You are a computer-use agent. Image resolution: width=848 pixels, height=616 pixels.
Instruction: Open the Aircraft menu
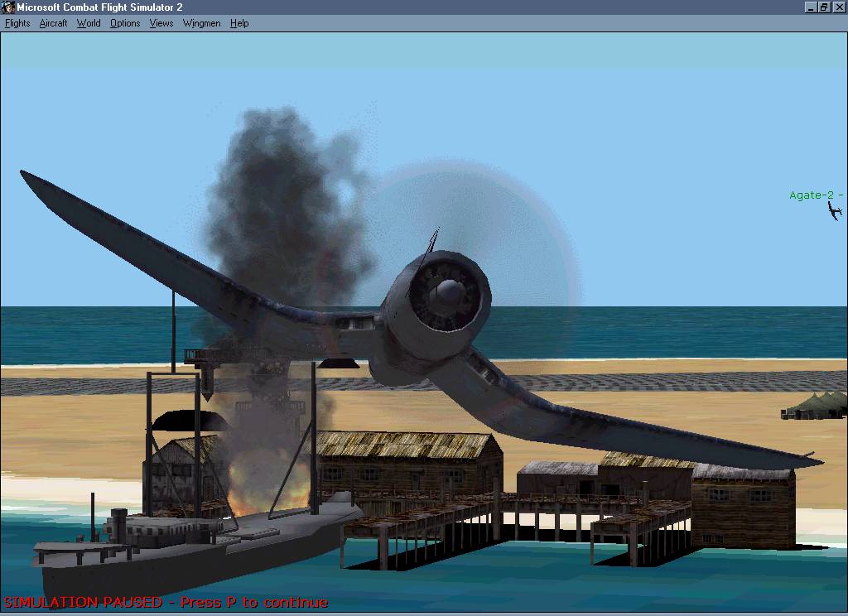coord(53,23)
